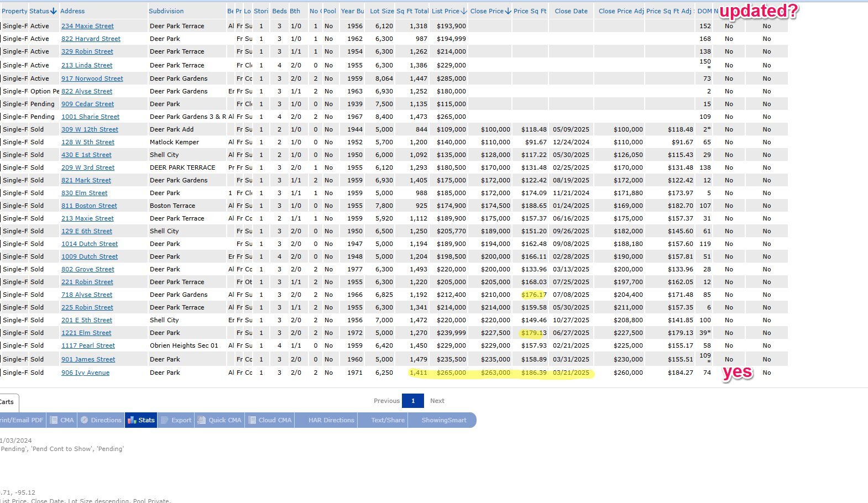
Task: Open ShowingSmart from the action bar
Action: [443, 420]
